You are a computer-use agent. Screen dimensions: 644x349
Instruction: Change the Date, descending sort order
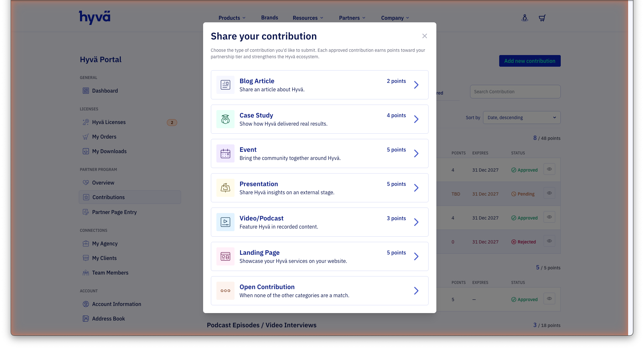click(521, 117)
